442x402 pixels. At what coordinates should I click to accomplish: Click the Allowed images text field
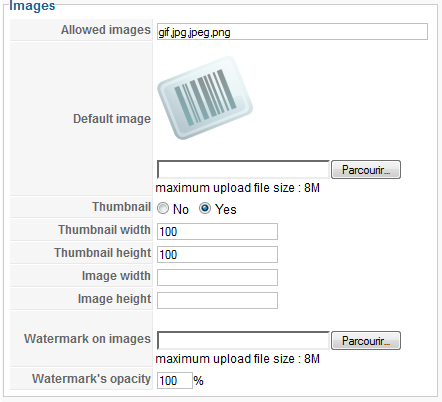(292, 32)
